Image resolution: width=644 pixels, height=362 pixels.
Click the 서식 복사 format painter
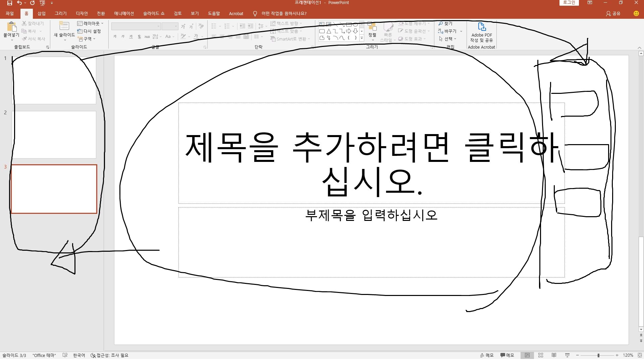pyautogui.click(x=34, y=39)
